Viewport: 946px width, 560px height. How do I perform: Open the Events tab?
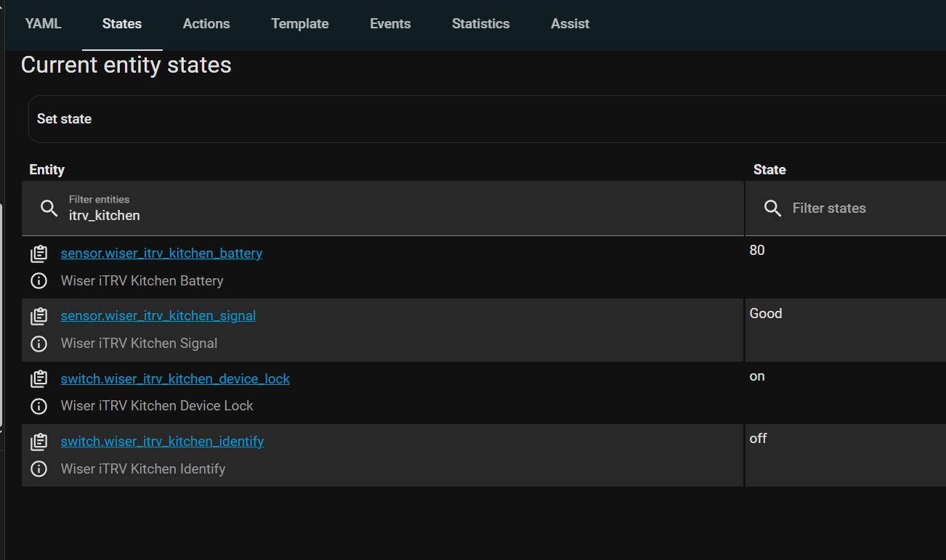coord(390,24)
